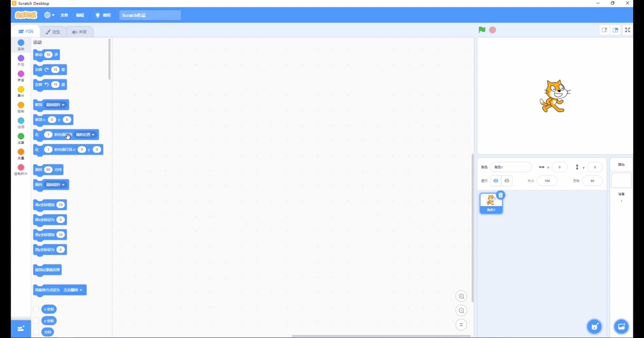Delete sprite 角色1 with trash icon
644x338 pixels.
500,195
